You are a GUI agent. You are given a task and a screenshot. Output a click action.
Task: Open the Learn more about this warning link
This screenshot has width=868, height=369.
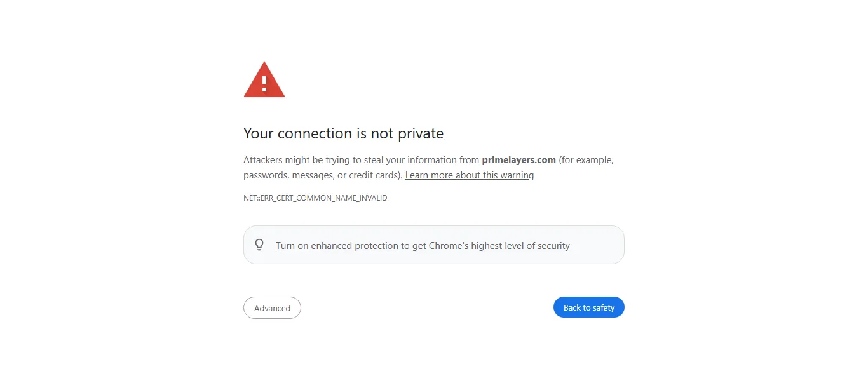tap(469, 175)
